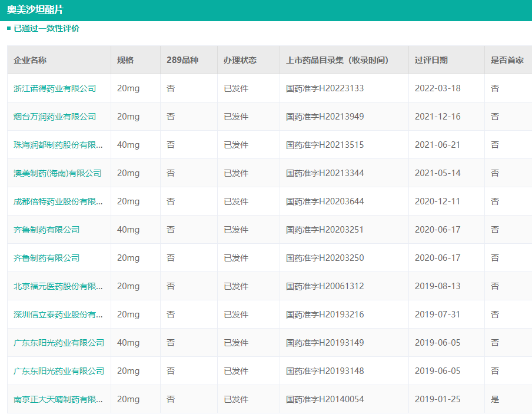Click the 办理状态 column header

coord(240,60)
